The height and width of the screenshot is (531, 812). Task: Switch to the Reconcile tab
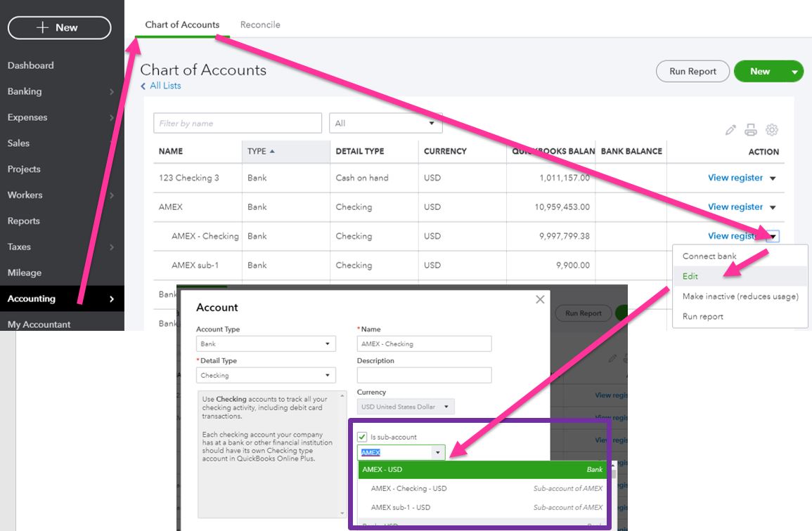pyautogui.click(x=260, y=25)
